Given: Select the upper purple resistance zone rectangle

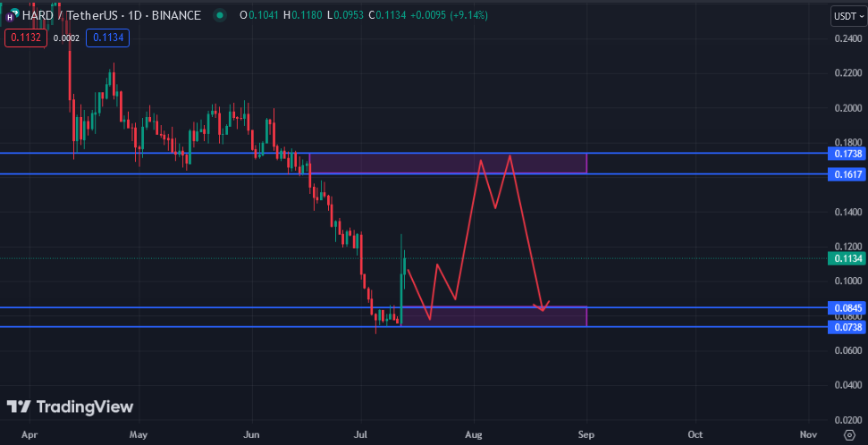Looking at the screenshot, I should [x=448, y=164].
